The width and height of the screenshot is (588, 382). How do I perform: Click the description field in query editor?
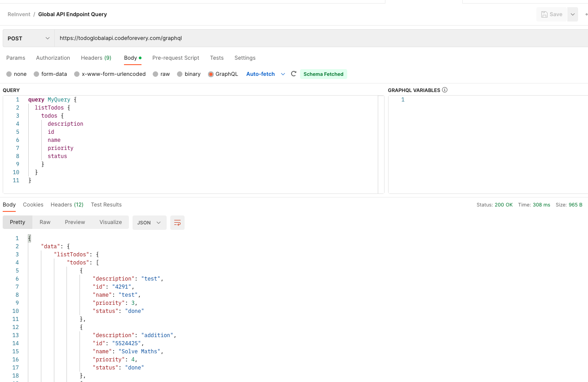pos(66,124)
